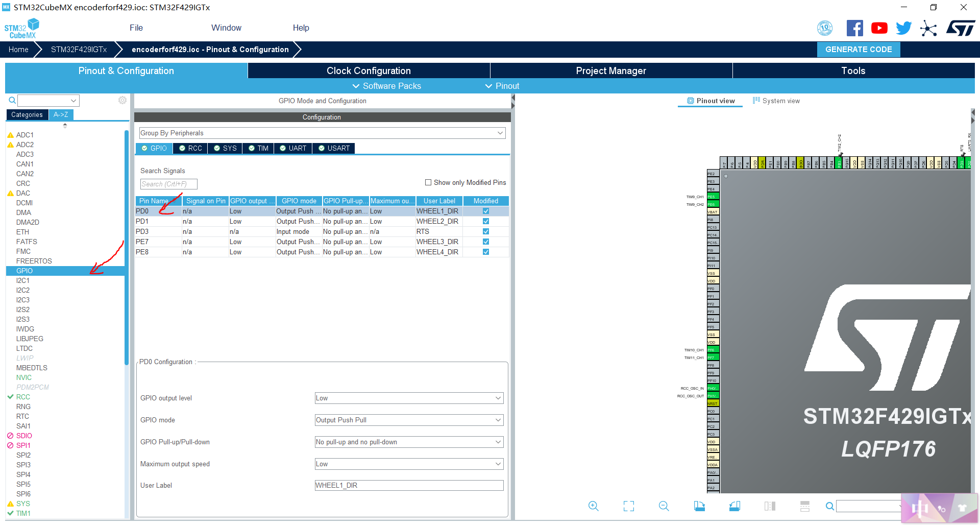The height and width of the screenshot is (525, 980).
Task: Toggle Modified checkbox for PD0 row
Action: [486, 211]
